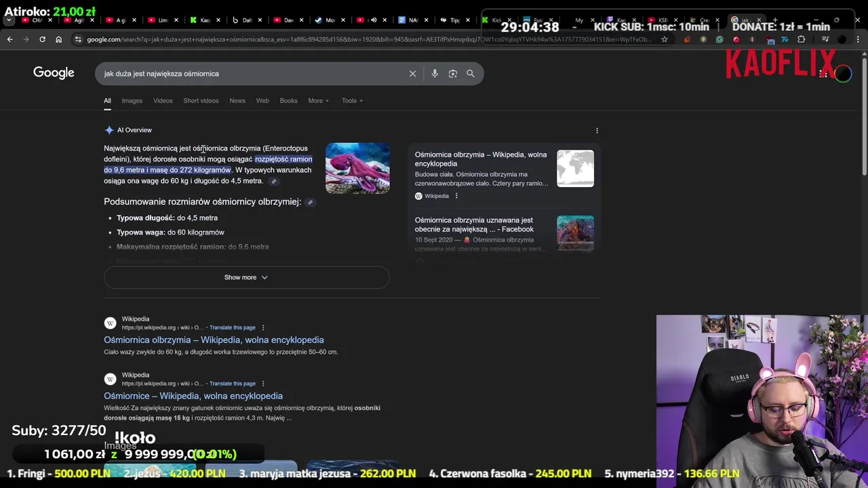The width and height of the screenshot is (868, 488).
Task: Open the tab search dropdown arrow
Action: pyautogui.click(x=9, y=20)
